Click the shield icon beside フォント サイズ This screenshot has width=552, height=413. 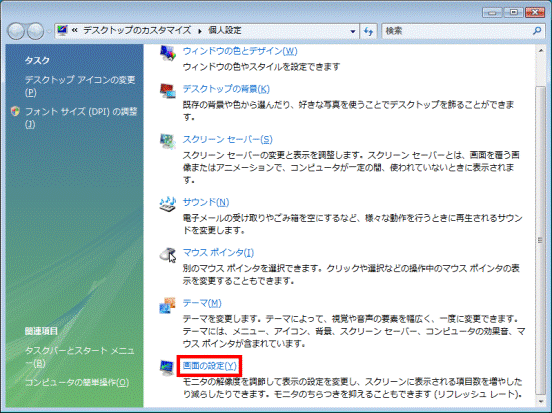15,112
